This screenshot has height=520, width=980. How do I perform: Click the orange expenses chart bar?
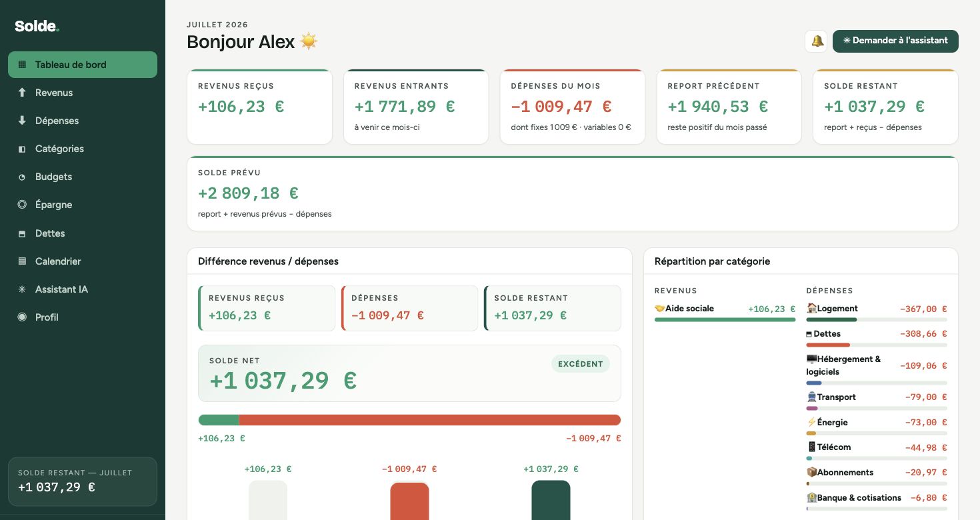[x=409, y=501]
